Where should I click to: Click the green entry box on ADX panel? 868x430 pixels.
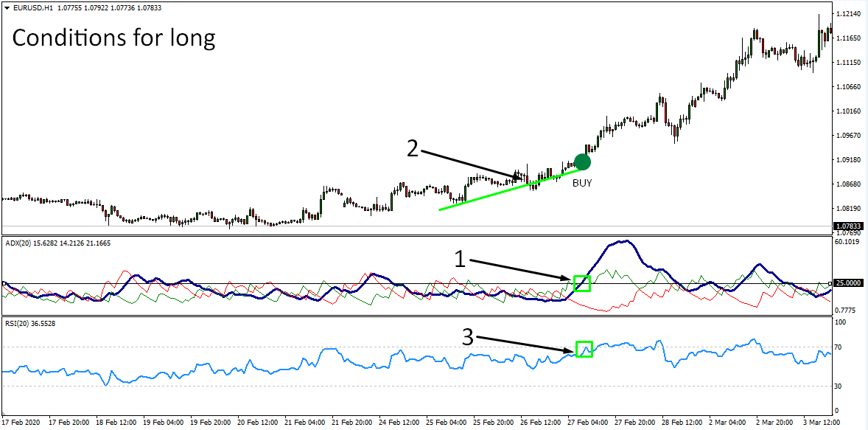point(581,282)
